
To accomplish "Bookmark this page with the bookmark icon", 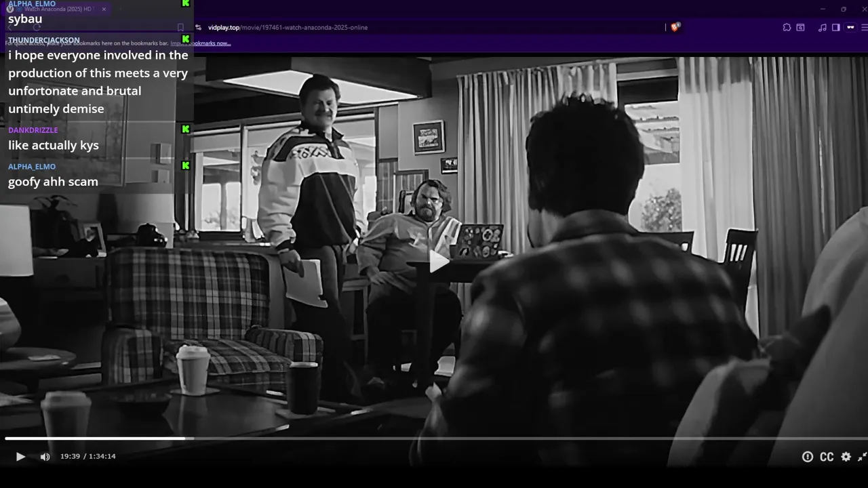I will [x=180, y=27].
